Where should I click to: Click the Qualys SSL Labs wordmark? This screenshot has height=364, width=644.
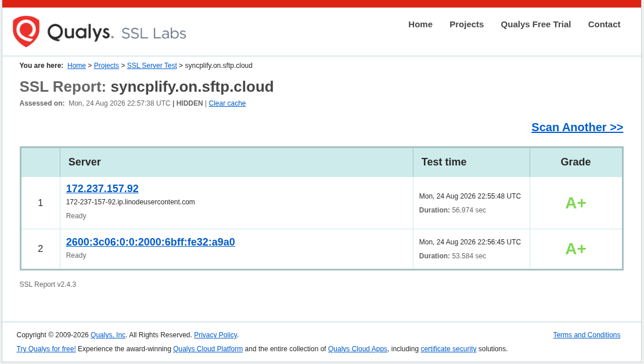(117, 33)
